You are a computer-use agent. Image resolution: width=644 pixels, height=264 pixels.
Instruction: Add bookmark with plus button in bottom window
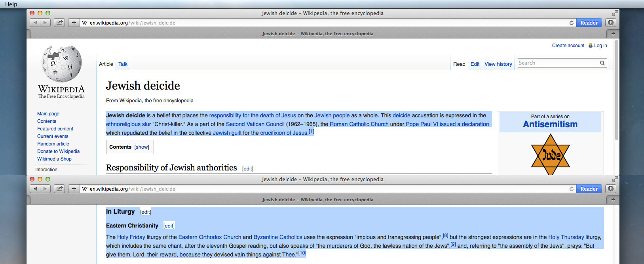[x=74, y=189]
